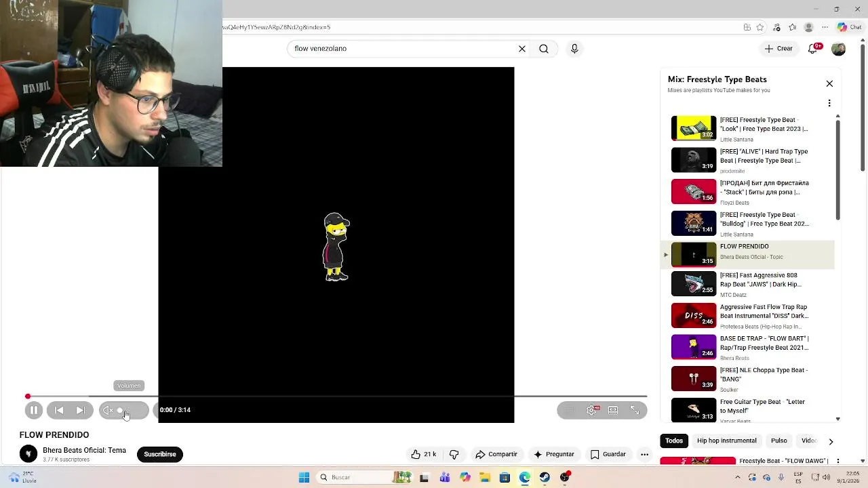Open the Bhera Beats channel avatar
868x488 pixels.
(28, 453)
